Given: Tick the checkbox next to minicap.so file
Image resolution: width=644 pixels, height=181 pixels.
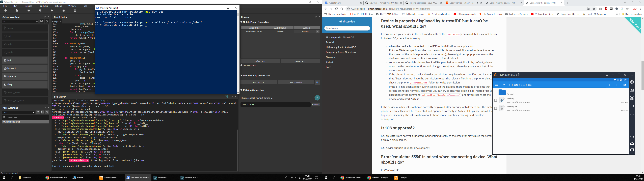Looking at the screenshot, I should pyautogui.click(x=495, y=108).
